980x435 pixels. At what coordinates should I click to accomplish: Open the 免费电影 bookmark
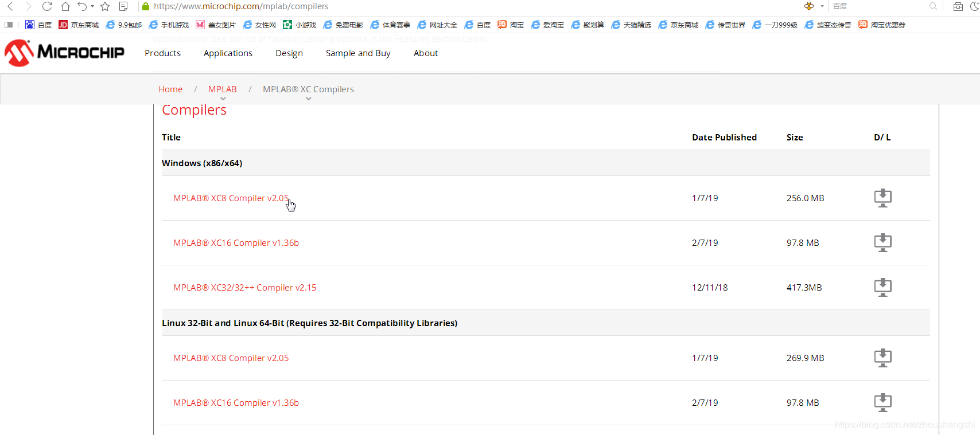coord(343,25)
